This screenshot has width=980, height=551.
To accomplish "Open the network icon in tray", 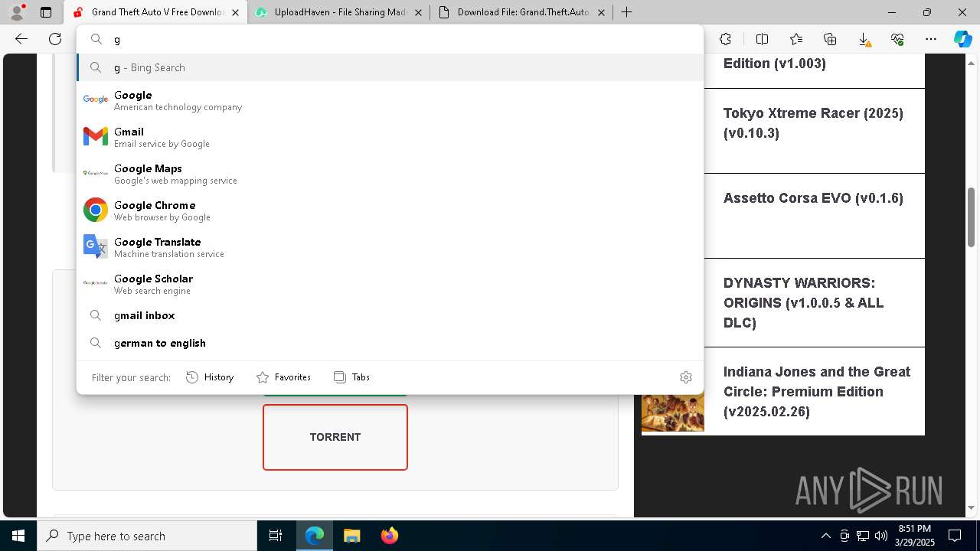I will click(863, 536).
